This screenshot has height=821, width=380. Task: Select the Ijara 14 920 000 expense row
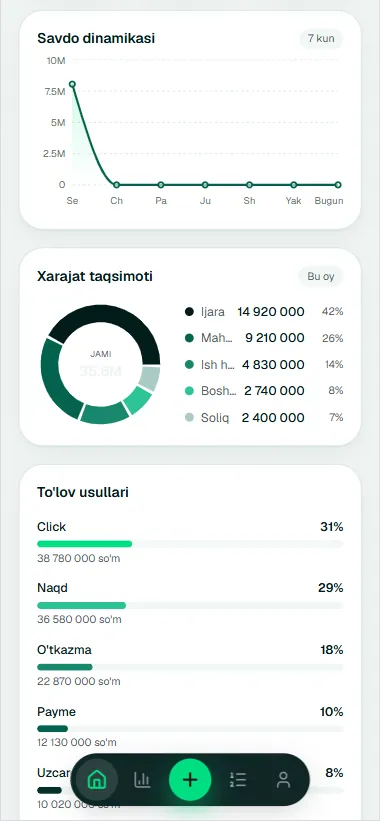coord(264,312)
